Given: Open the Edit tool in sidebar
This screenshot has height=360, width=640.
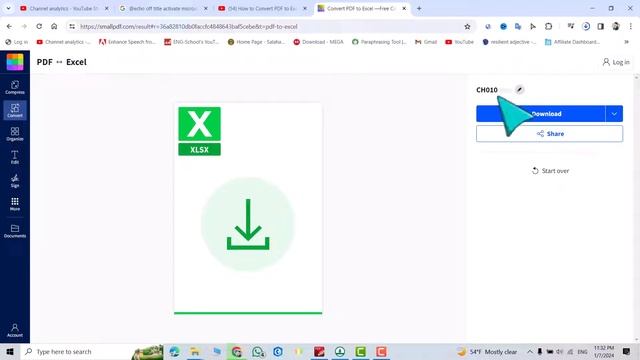Looking at the screenshot, I should coord(15,157).
